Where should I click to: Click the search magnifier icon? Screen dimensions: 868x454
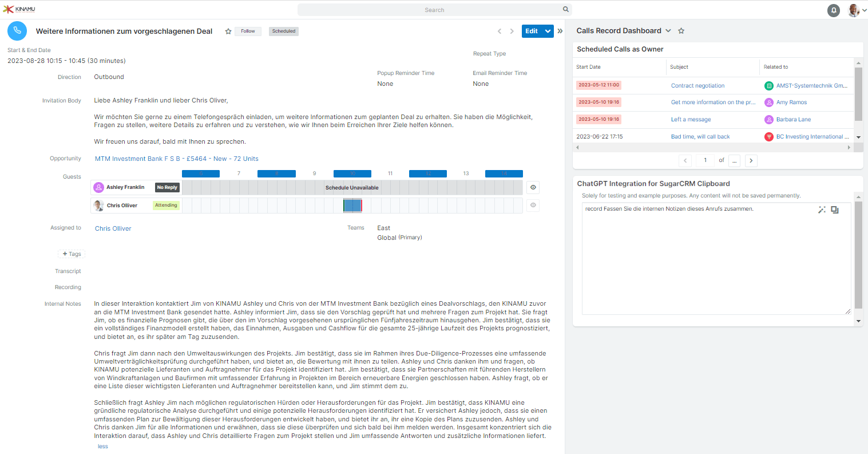566,9
